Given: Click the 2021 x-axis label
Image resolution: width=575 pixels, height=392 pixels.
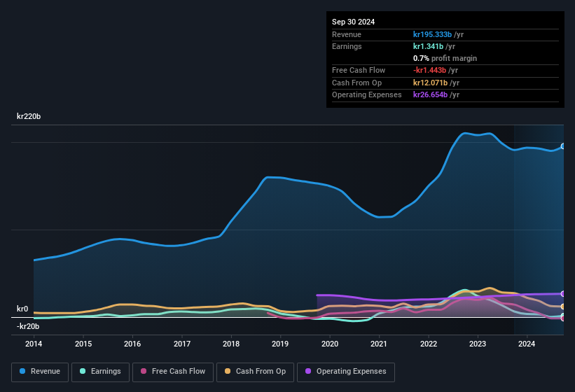Looking at the screenshot, I should pos(379,344).
